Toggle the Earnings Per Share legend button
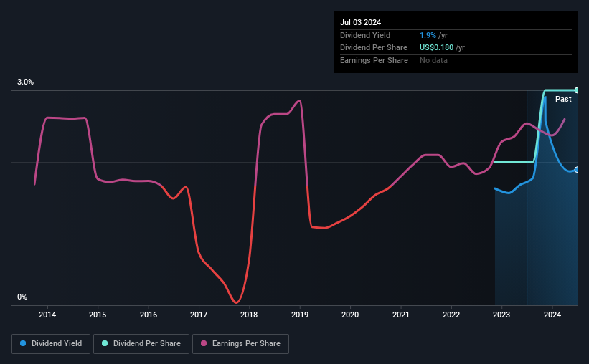 pos(240,344)
